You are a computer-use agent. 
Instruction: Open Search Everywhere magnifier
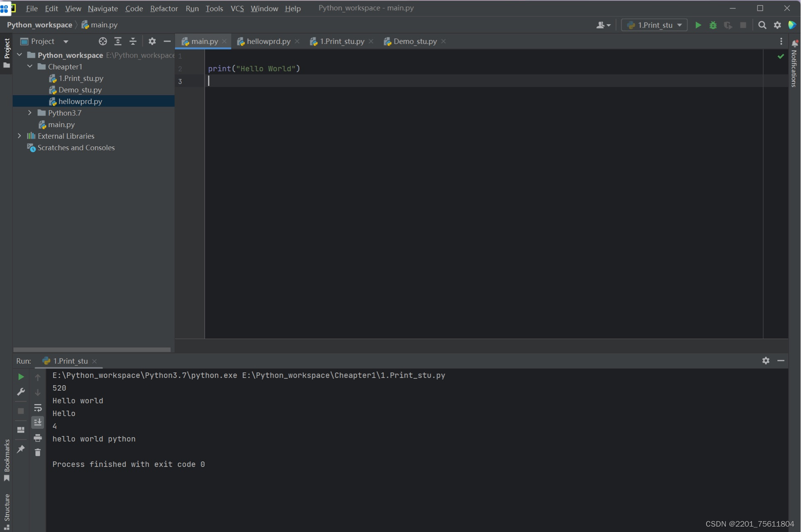[x=762, y=25]
